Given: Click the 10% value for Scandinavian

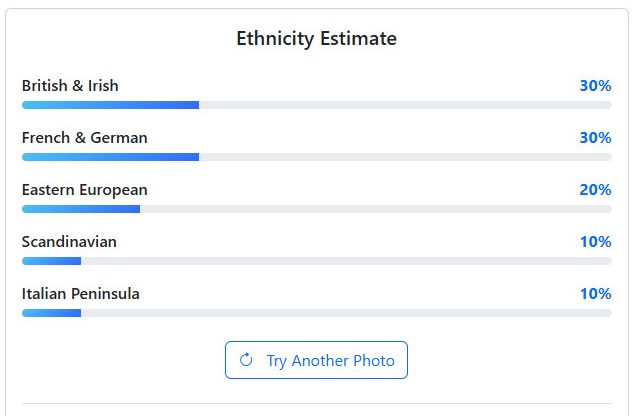Looking at the screenshot, I should point(596,242).
